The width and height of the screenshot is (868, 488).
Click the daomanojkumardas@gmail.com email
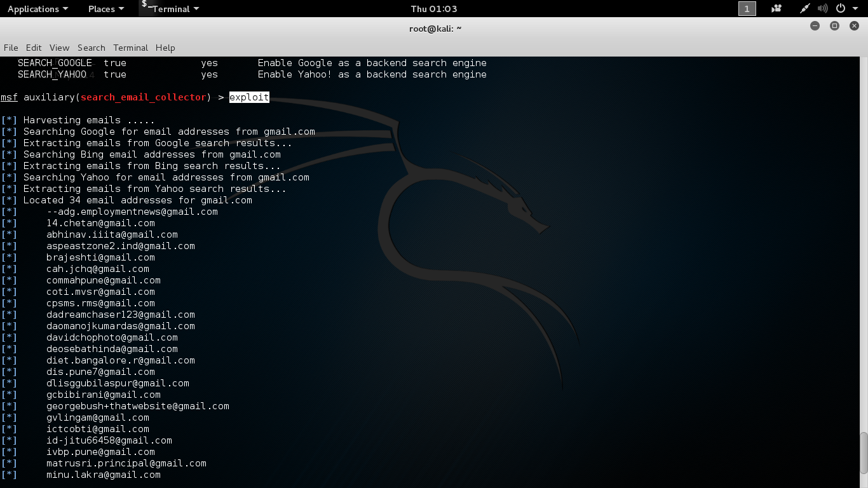(x=121, y=326)
